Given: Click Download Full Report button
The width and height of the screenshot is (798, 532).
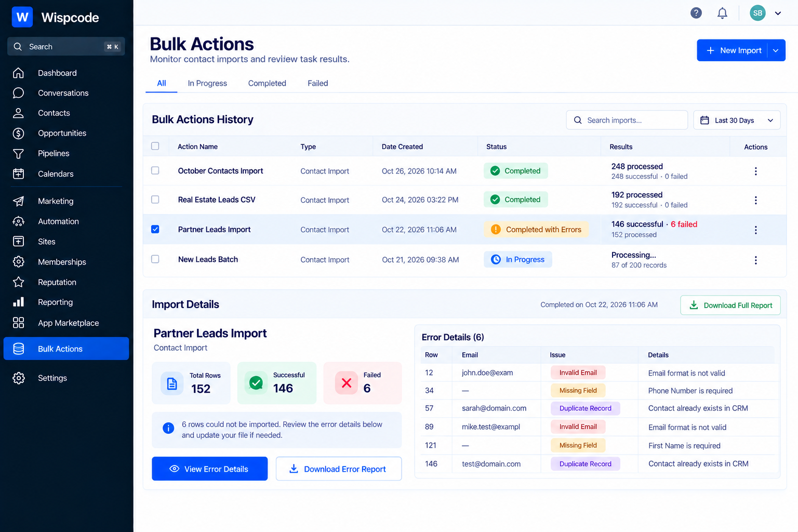Looking at the screenshot, I should coord(730,305).
